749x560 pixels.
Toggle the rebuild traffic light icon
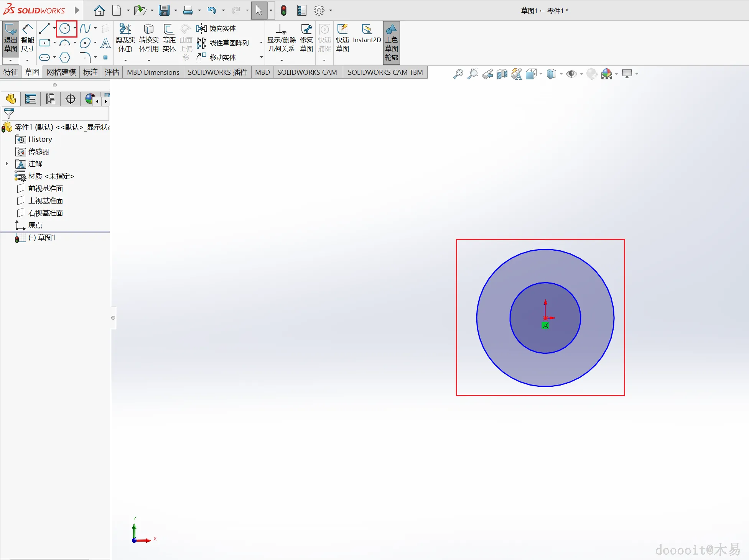pos(284,10)
